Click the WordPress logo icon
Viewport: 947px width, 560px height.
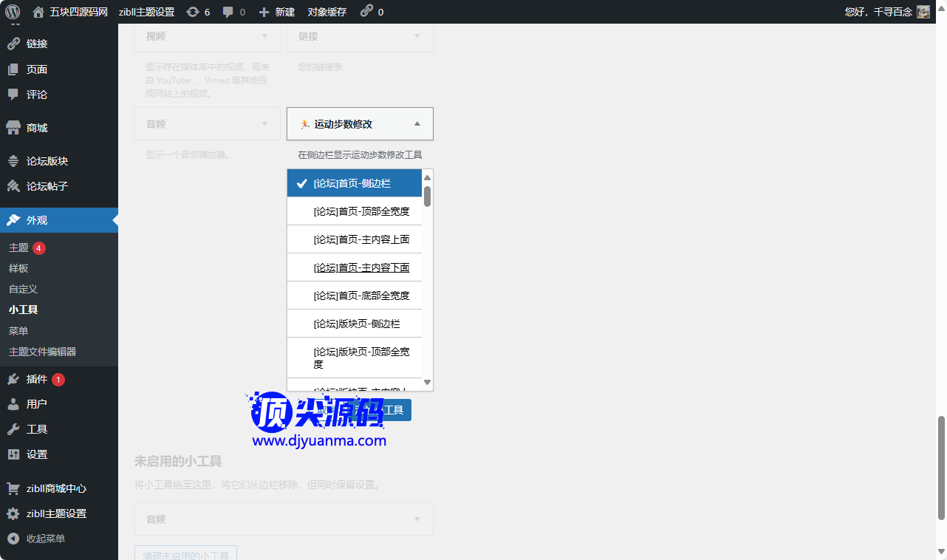(x=13, y=12)
